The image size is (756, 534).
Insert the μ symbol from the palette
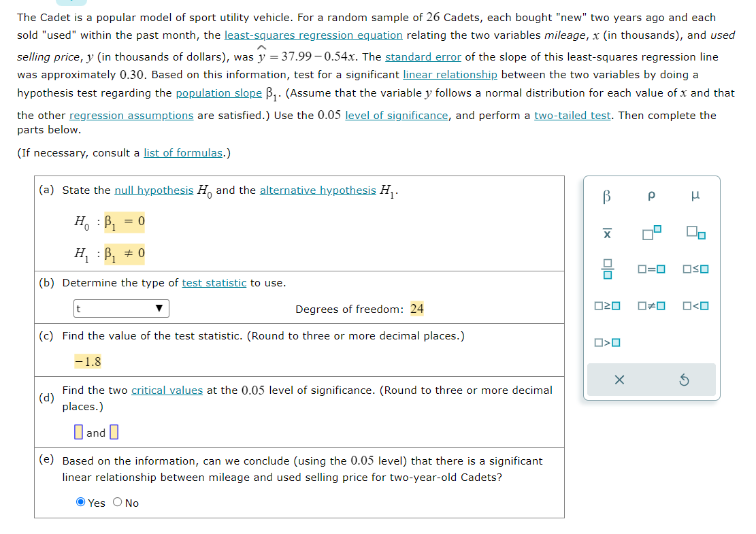click(695, 196)
